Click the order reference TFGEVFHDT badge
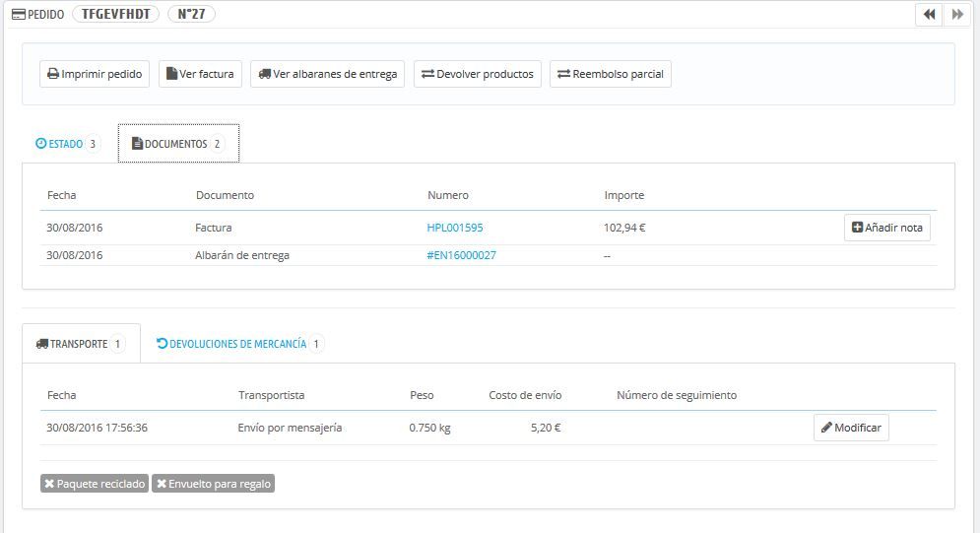The height and width of the screenshot is (533, 980). [x=115, y=14]
